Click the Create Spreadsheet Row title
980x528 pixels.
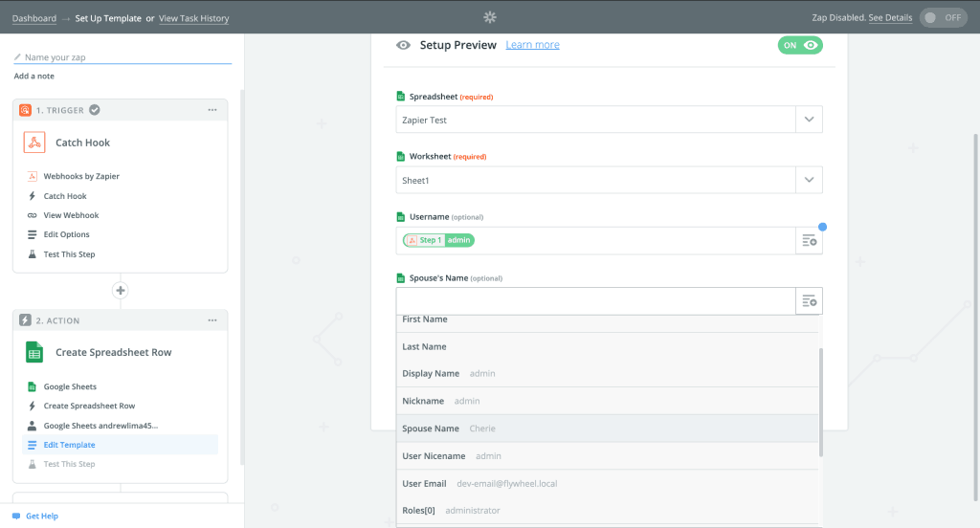pos(114,352)
